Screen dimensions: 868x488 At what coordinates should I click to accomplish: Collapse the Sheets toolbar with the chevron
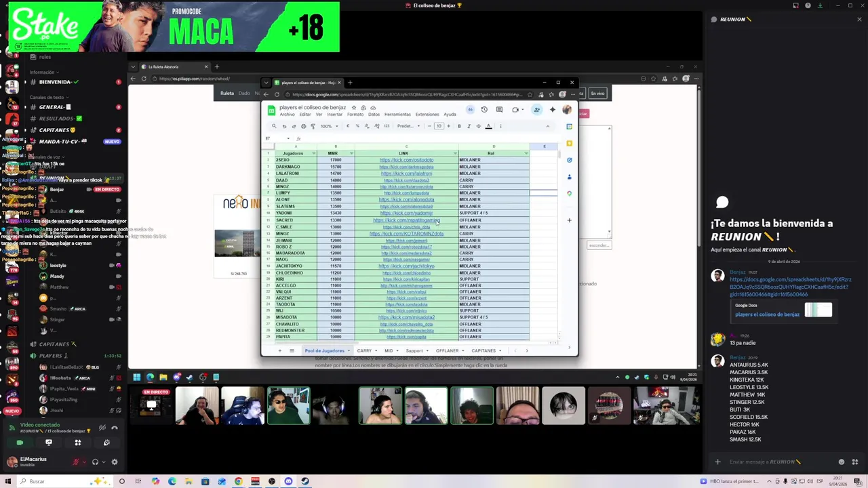point(547,126)
